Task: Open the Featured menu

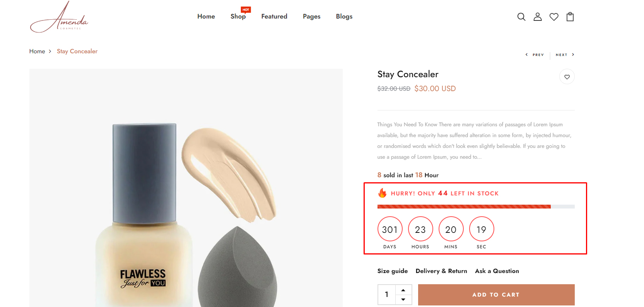Action: 274,16
